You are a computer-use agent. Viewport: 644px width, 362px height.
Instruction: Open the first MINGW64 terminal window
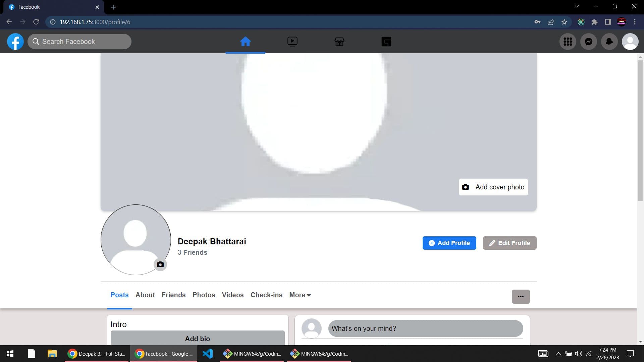[x=252, y=354]
